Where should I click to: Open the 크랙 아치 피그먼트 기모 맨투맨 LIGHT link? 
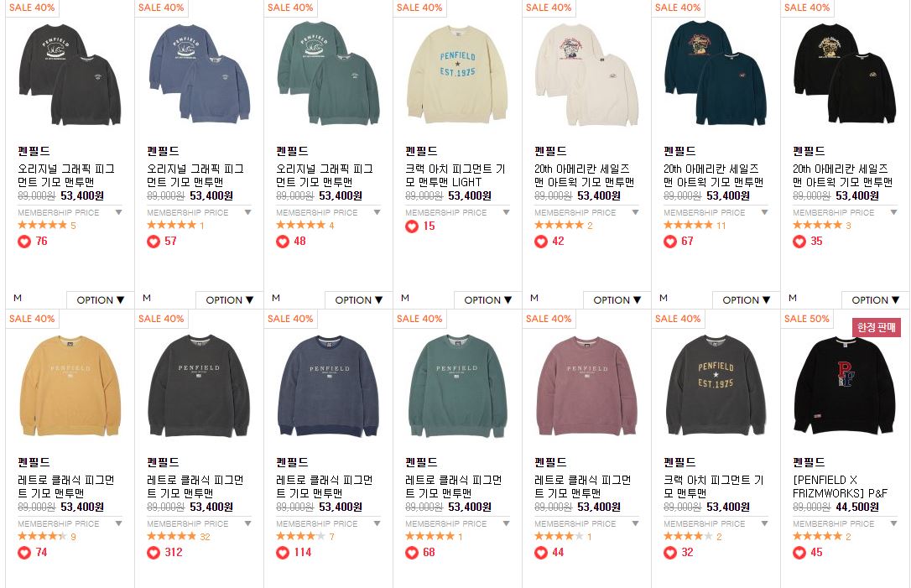(x=455, y=175)
